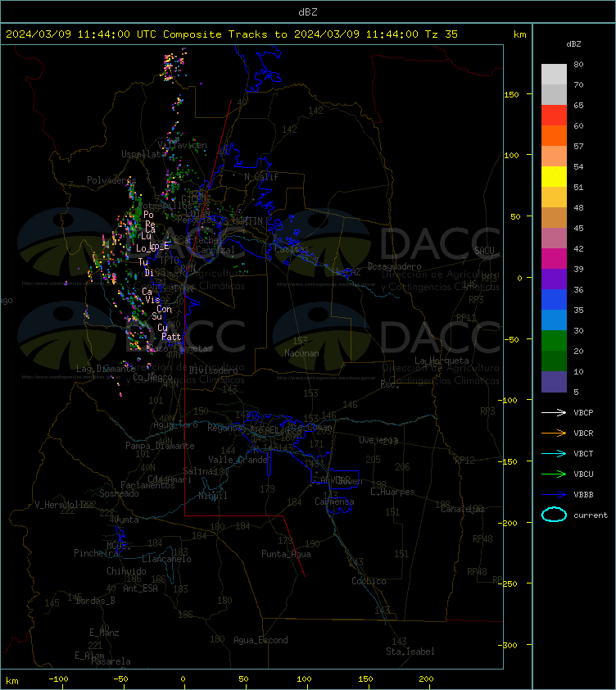This screenshot has width=616, height=690.
Task: Click the tan 45-48 dBZ swatch
Action: (554, 218)
